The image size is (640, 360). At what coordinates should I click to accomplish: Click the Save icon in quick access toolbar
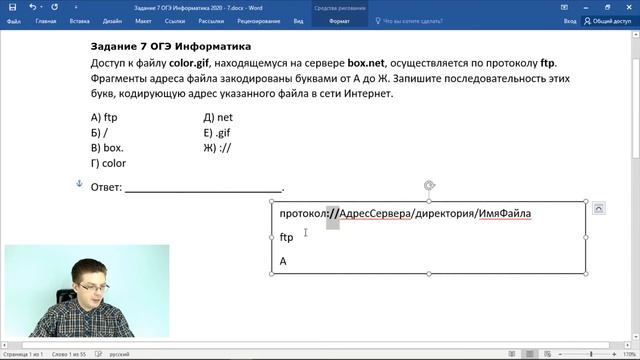(12, 7)
